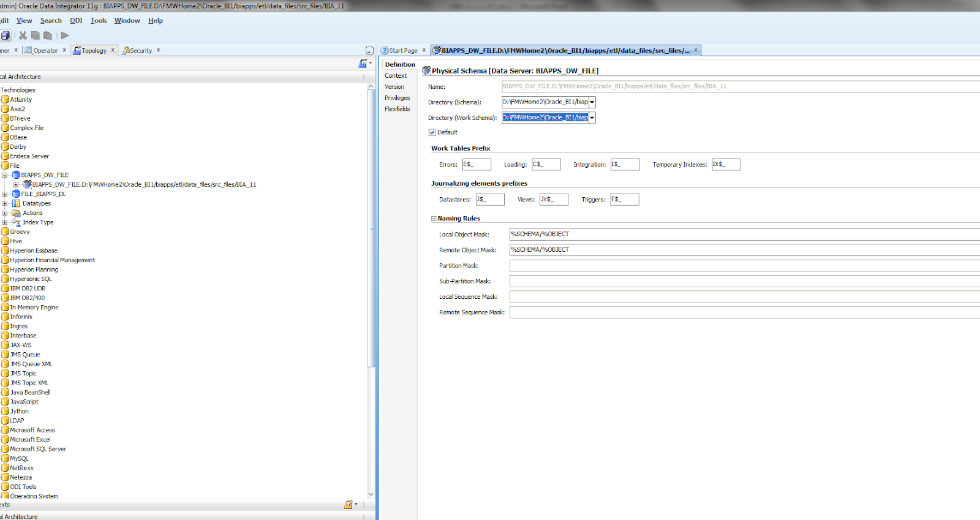Click the FILE_BIAPPS_DL data server icon
The image size is (980, 520).
pyautogui.click(x=16, y=194)
